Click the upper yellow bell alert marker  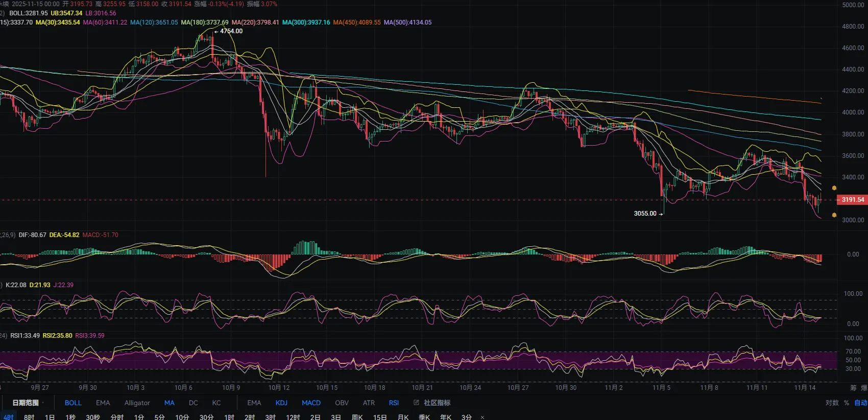point(834,189)
